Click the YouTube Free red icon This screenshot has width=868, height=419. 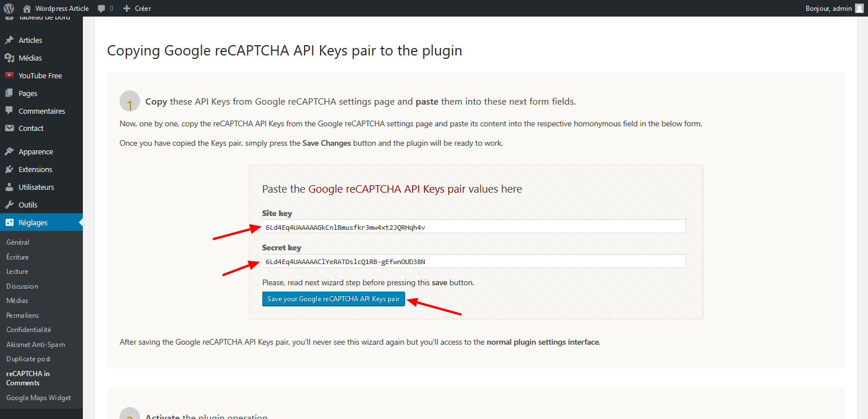[x=9, y=75]
